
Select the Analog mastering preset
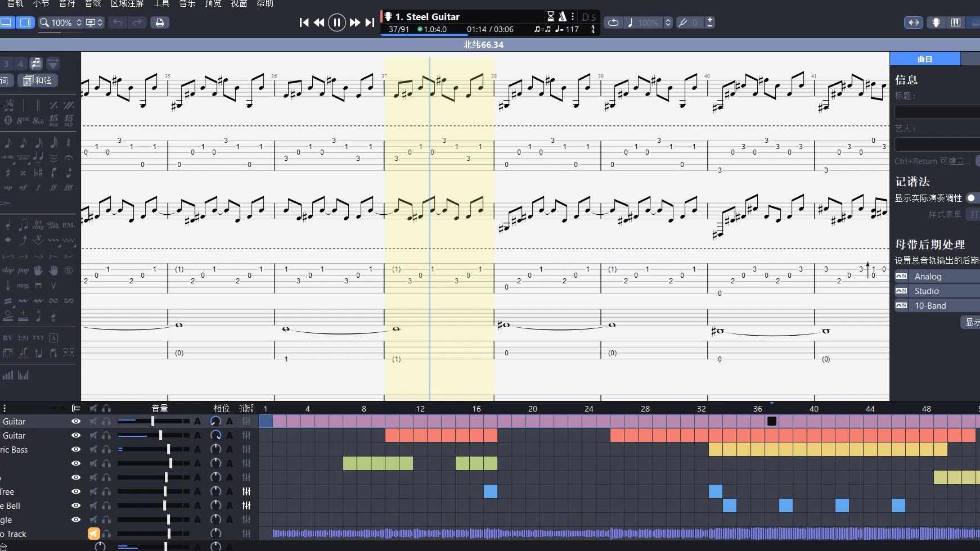pyautogui.click(x=937, y=276)
